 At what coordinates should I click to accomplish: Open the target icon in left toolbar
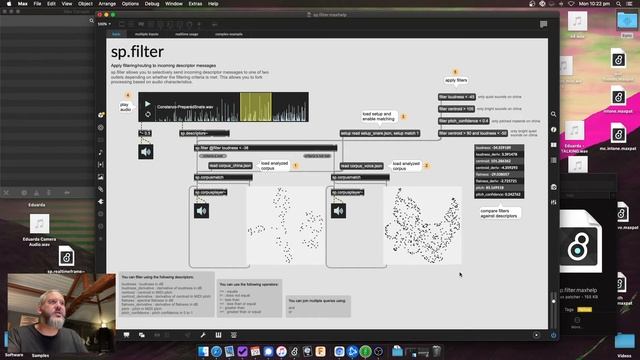pos(101,127)
